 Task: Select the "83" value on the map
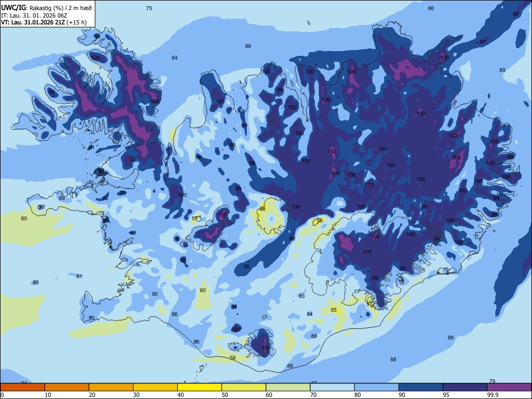click(302, 296)
